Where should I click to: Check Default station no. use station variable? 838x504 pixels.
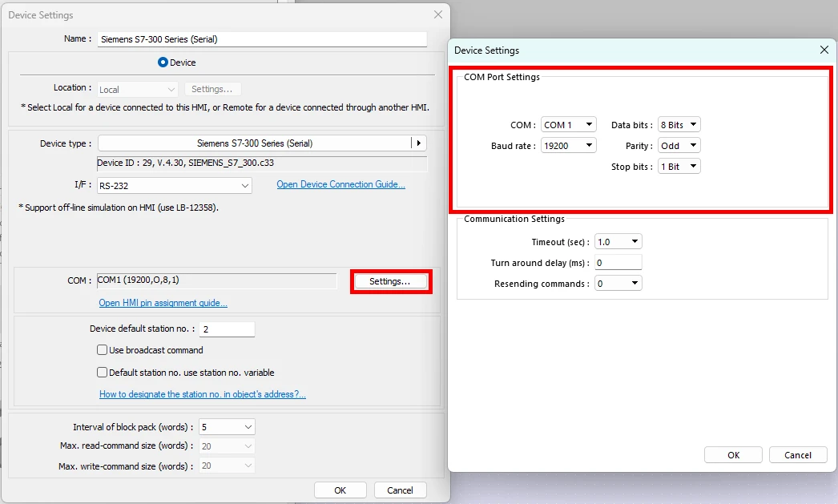tap(103, 373)
